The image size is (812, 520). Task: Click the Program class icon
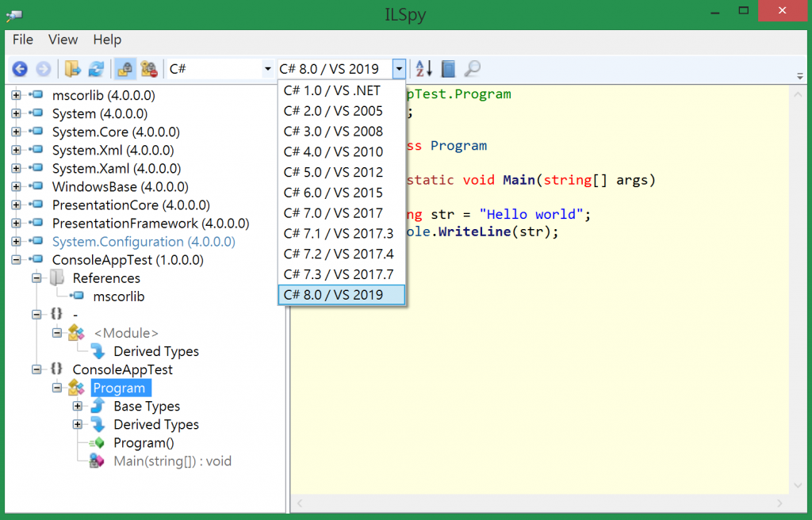pos(77,388)
